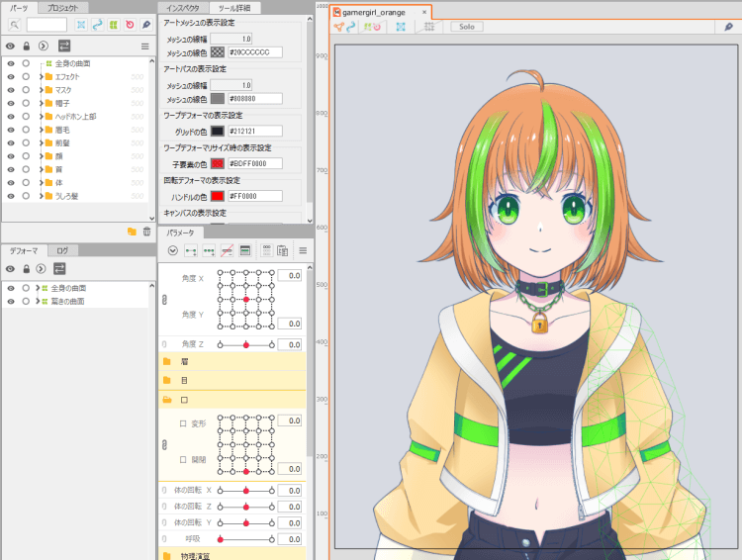The width and height of the screenshot is (742, 560).
Task: Click the deformer display icon in canvas toolbar
Action: (372, 27)
